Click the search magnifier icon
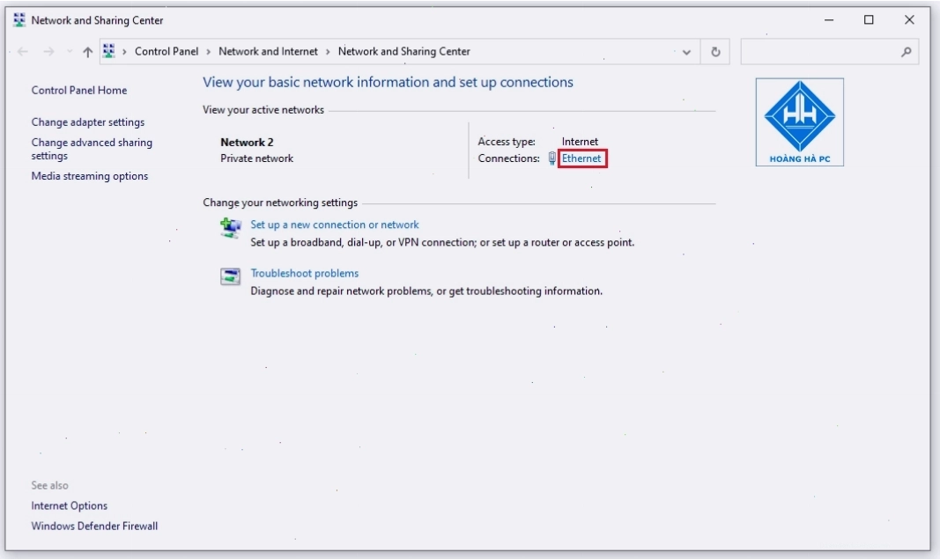Viewport: 940px width, 560px height. 906,52
